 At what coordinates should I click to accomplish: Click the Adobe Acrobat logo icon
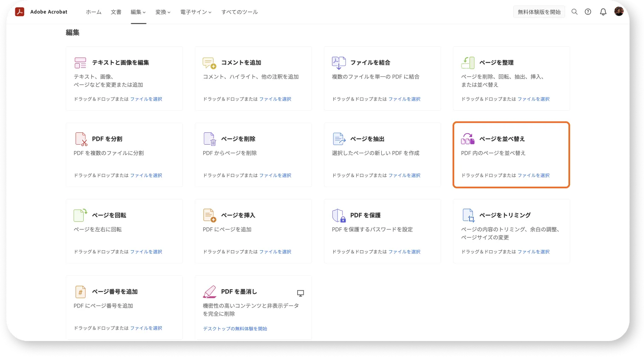[x=20, y=12]
